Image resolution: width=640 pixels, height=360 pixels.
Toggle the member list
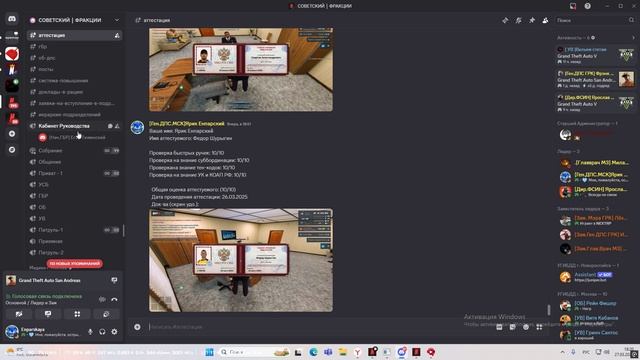tap(545, 20)
